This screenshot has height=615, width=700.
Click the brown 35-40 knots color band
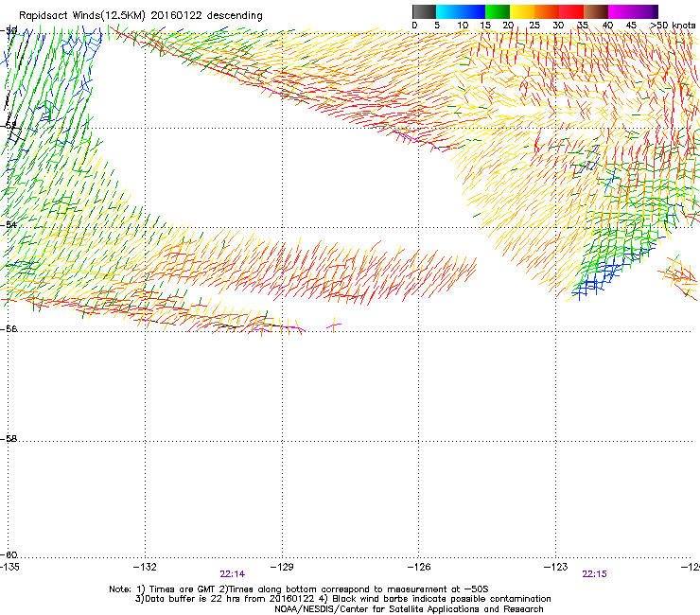(596, 11)
